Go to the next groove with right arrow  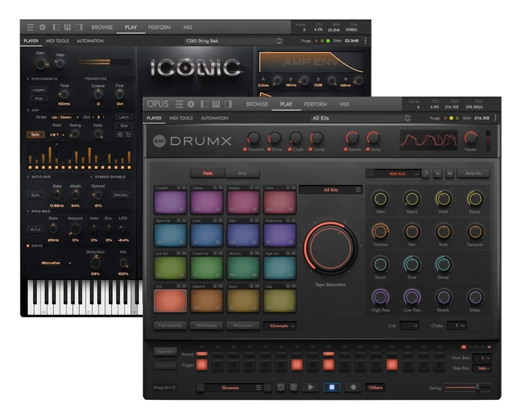pos(268,388)
